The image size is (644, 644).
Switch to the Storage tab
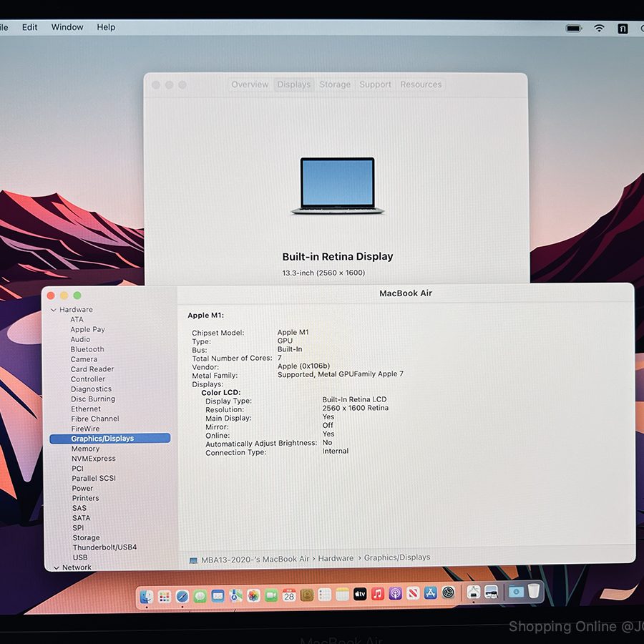pyautogui.click(x=335, y=84)
